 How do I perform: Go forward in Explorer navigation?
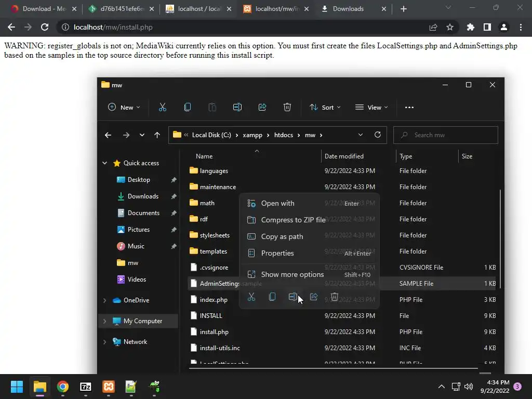(x=126, y=135)
